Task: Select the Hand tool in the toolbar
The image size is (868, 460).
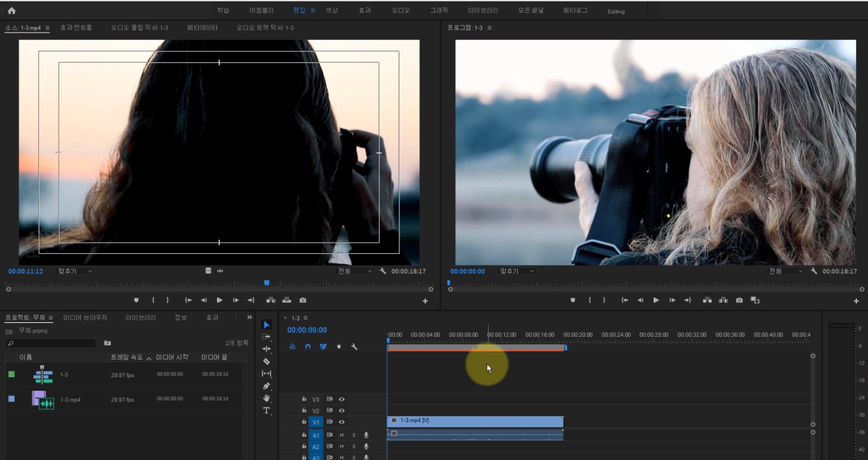Action: click(x=266, y=398)
